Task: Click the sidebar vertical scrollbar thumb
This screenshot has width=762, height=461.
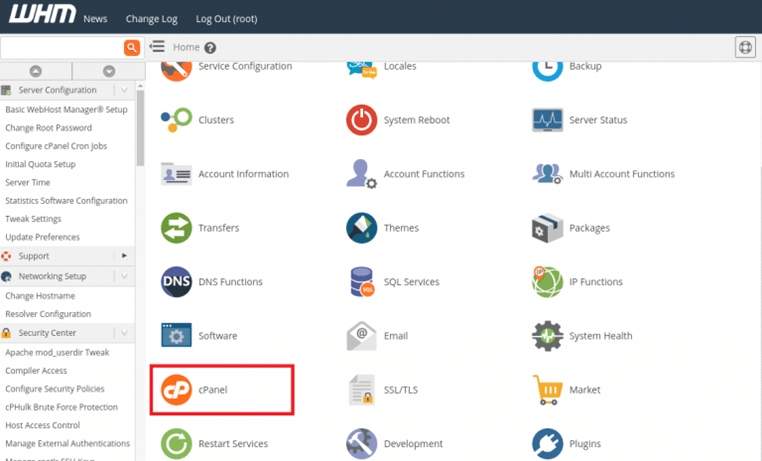Action: coord(140,128)
